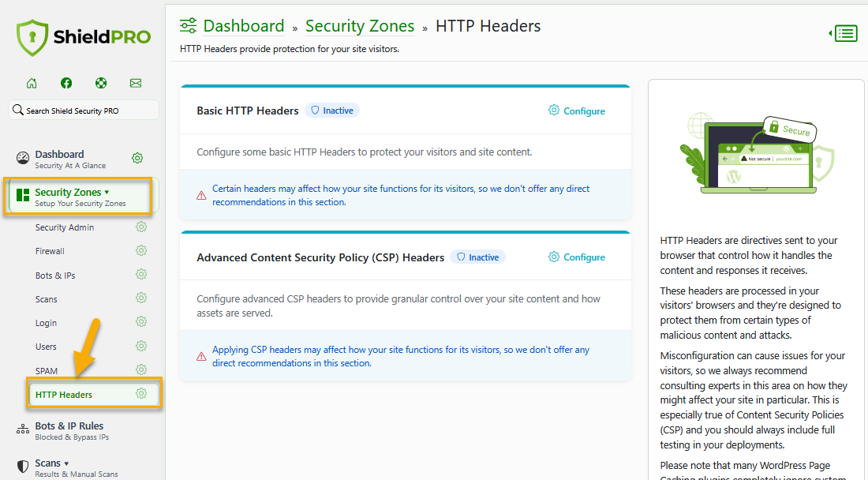Go to Dashboard breadcrumb link

244,26
